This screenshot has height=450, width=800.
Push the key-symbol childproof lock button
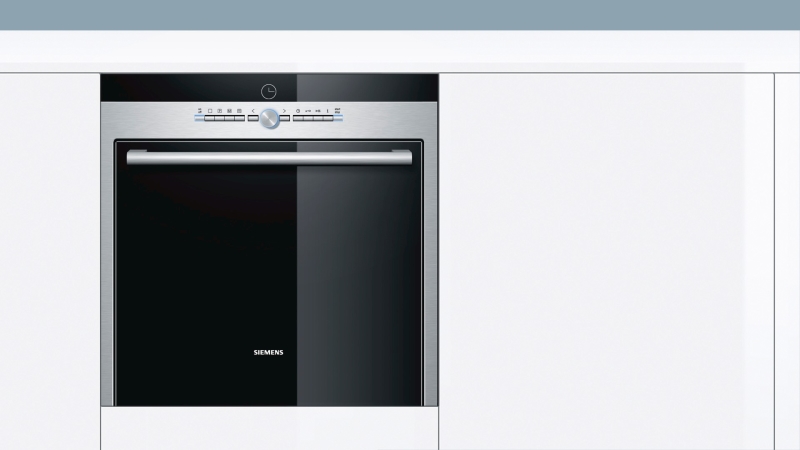coord(308,118)
